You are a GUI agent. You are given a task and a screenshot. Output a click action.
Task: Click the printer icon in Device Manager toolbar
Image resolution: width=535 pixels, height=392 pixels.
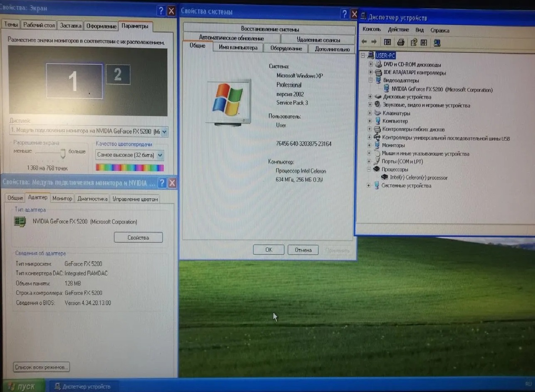[401, 42]
